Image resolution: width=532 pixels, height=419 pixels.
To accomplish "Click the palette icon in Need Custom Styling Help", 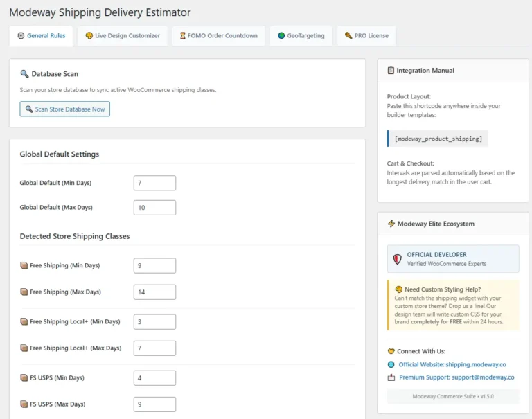I will point(399,289).
